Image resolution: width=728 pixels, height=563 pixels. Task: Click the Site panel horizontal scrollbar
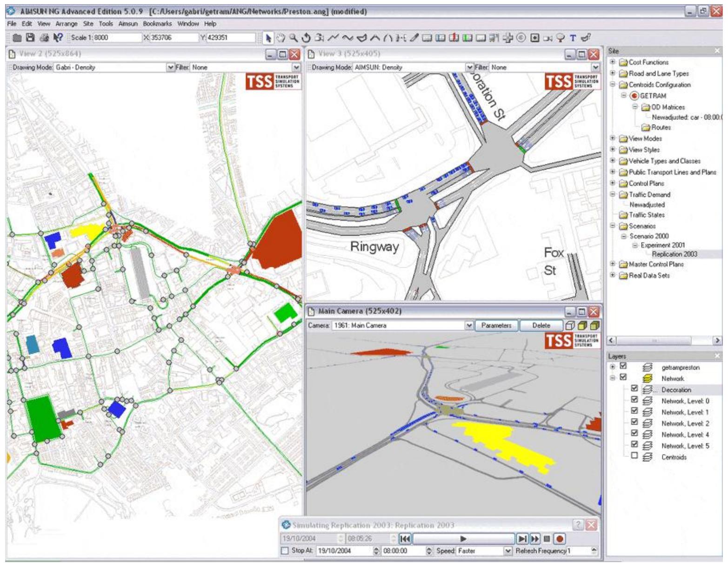point(665,341)
